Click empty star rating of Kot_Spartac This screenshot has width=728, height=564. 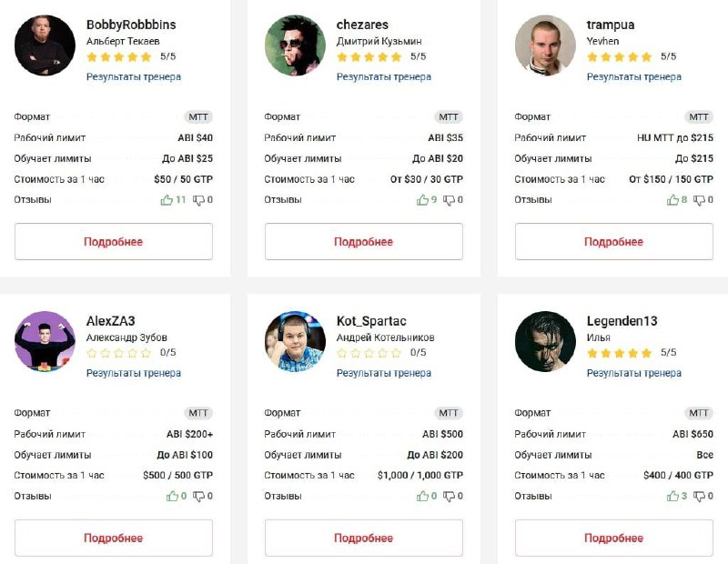369,353
